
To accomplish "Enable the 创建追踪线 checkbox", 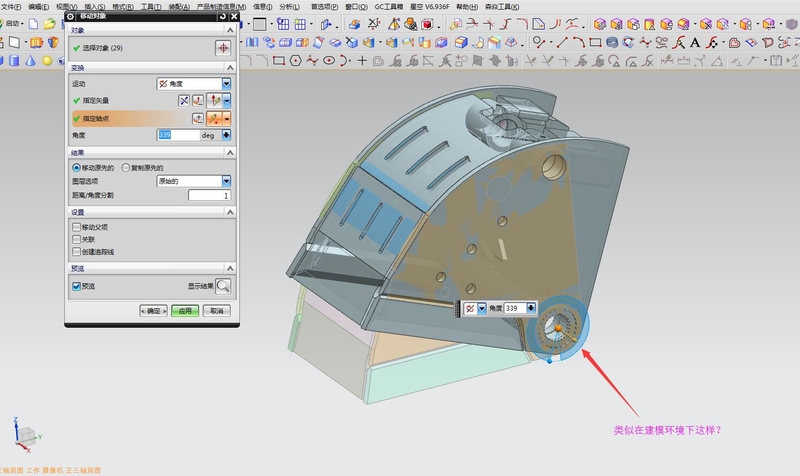I will click(77, 252).
